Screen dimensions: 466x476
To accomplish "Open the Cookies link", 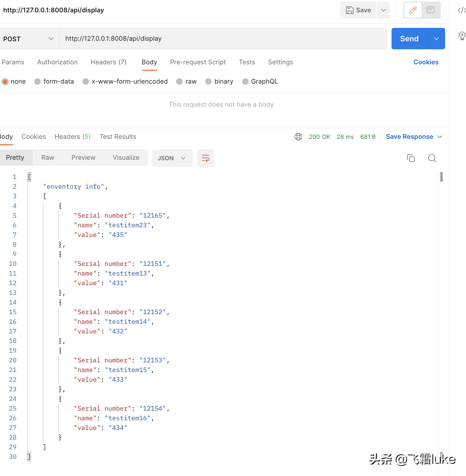I will 426,62.
